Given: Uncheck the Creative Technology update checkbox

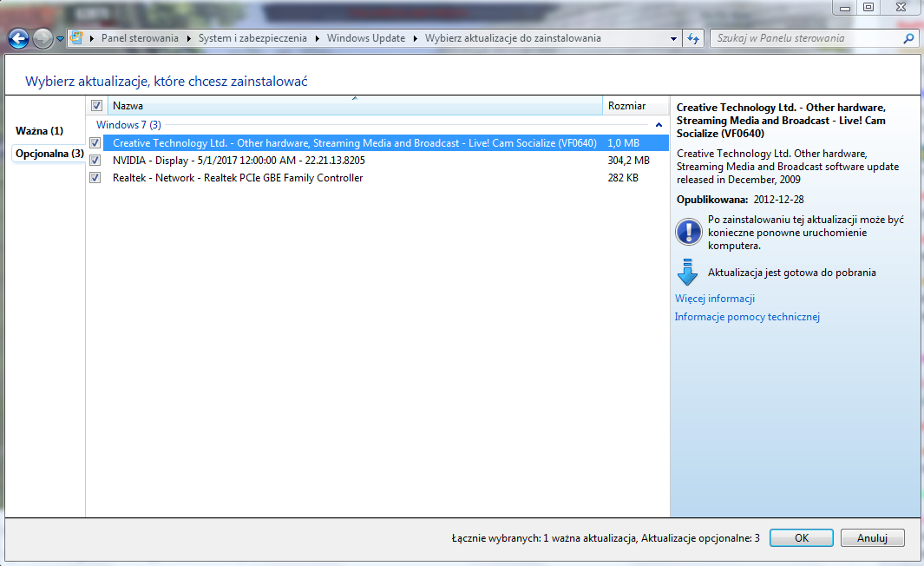Looking at the screenshot, I should pos(95,143).
